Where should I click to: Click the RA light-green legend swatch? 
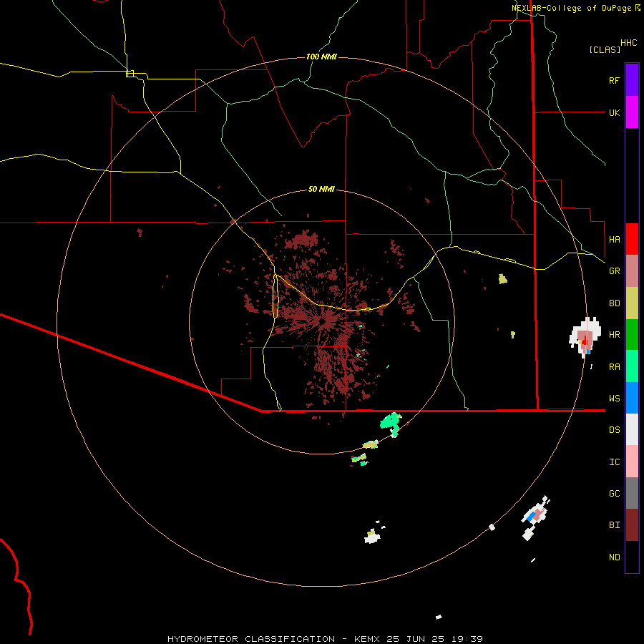(632, 366)
